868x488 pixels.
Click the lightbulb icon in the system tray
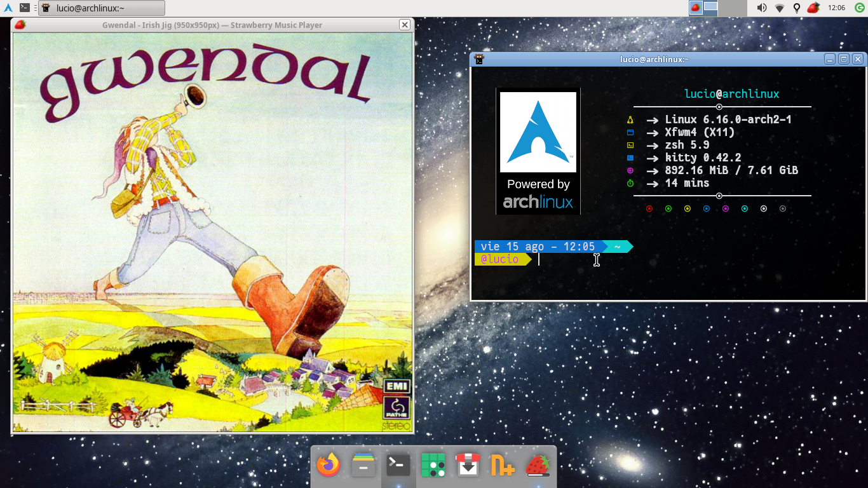pos(796,8)
